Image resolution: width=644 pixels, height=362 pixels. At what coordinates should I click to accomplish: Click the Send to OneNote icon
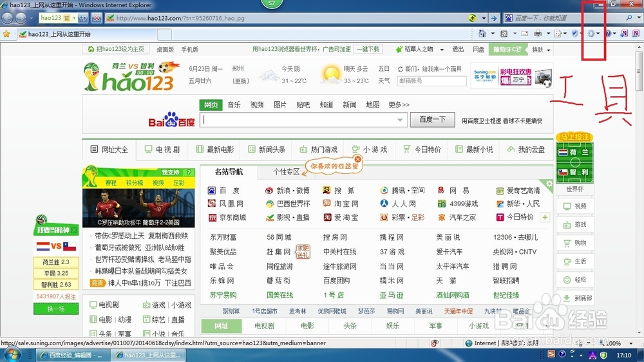coord(624,33)
